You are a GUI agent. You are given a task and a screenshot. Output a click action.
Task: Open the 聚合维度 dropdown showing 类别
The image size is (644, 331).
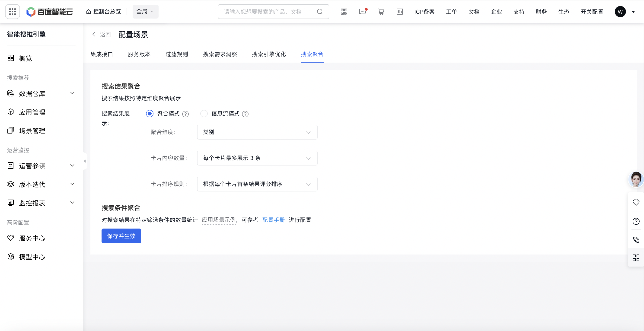coord(257,132)
